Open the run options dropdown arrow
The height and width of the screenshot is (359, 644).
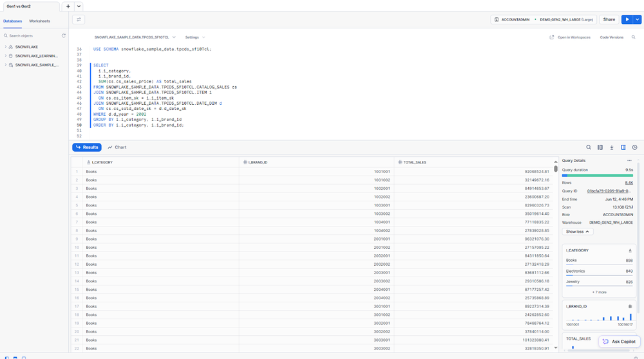[638, 20]
